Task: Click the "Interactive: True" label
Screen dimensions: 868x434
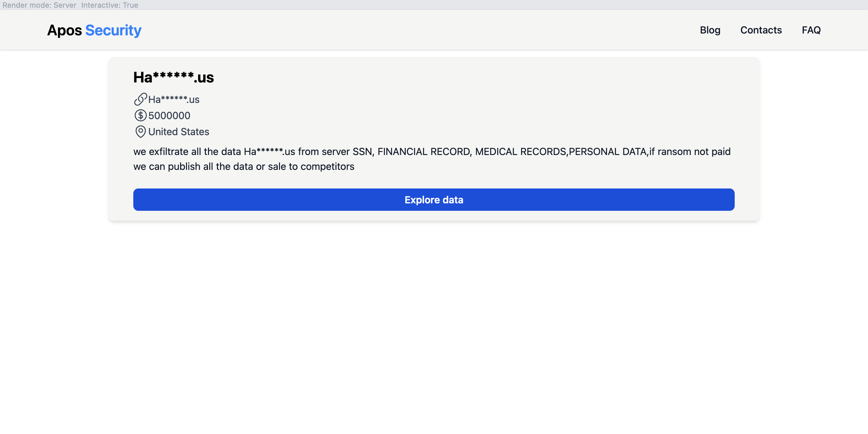Action: click(109, 5)
